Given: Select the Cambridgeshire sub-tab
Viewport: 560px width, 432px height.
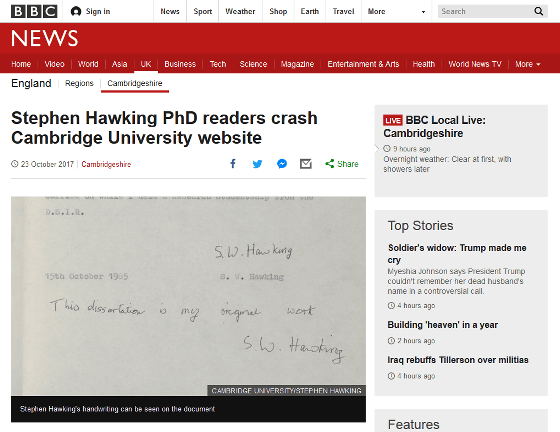Looking at the screenshot, I should pyautogui.click(x=135, y=83).
